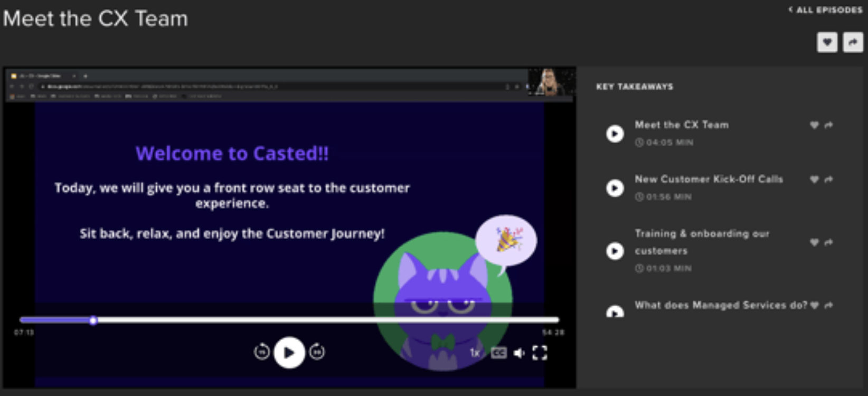
Task: Play the "Meet the CX Team" takeaway
Action: coord(615,134)
